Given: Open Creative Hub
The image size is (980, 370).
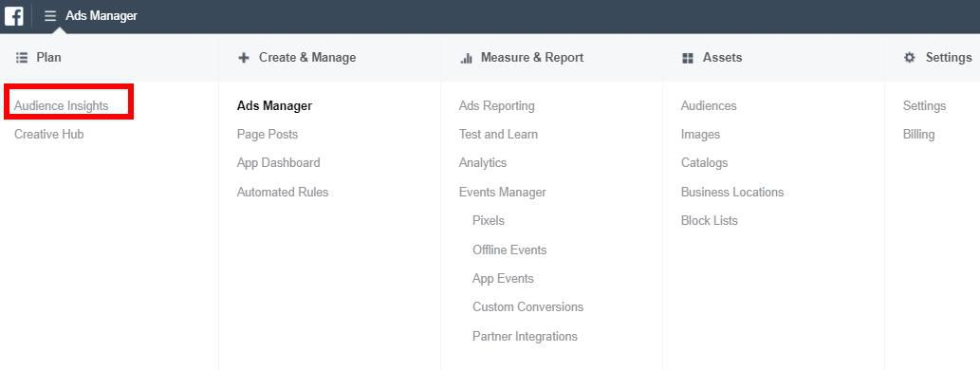Looking at the screenshot, I should pos(48,135).
